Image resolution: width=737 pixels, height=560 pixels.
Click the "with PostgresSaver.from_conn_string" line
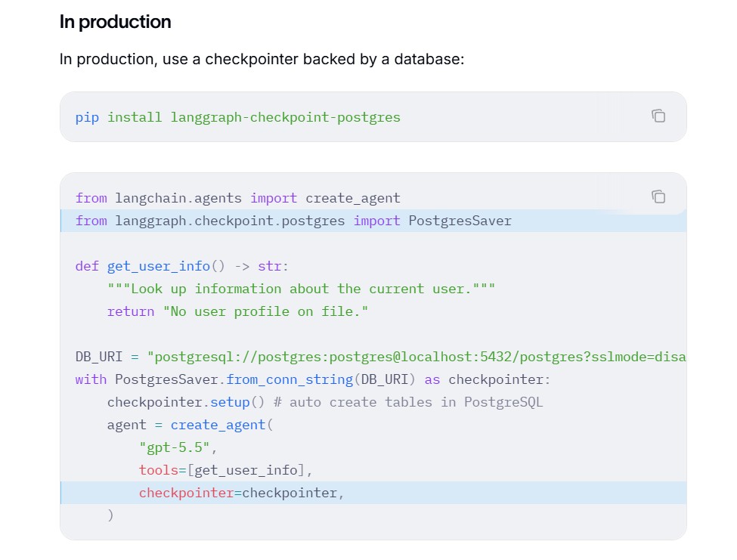[313, 379]
